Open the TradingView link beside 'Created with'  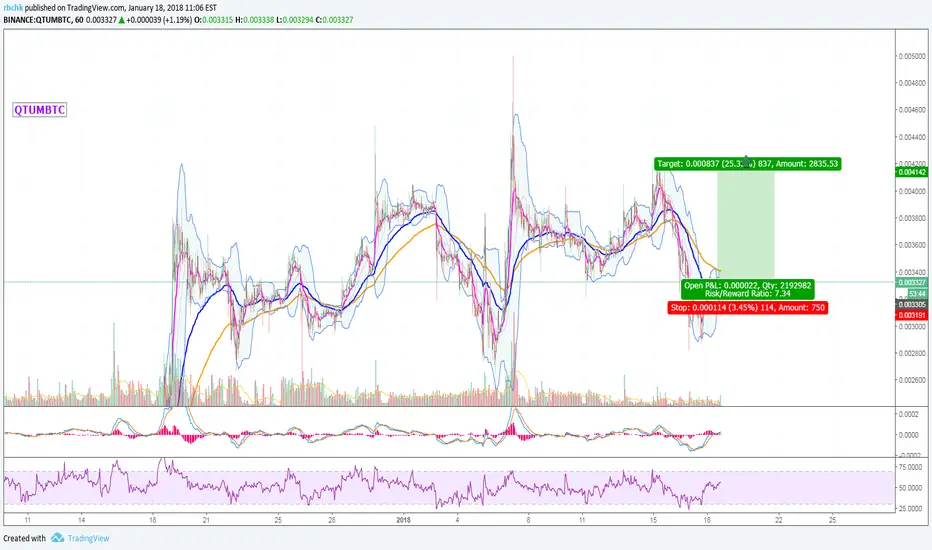[88, 538]
